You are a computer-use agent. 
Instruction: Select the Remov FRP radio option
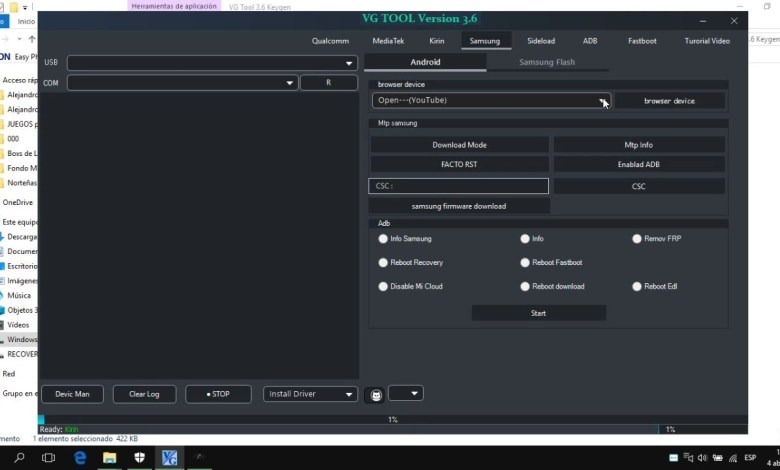(x=637, y=239)
